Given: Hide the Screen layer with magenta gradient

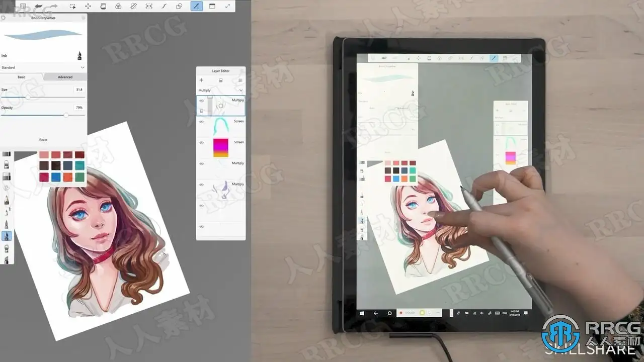Looking at the screenshot, I should pyautogui.click(x=201, y=143).
